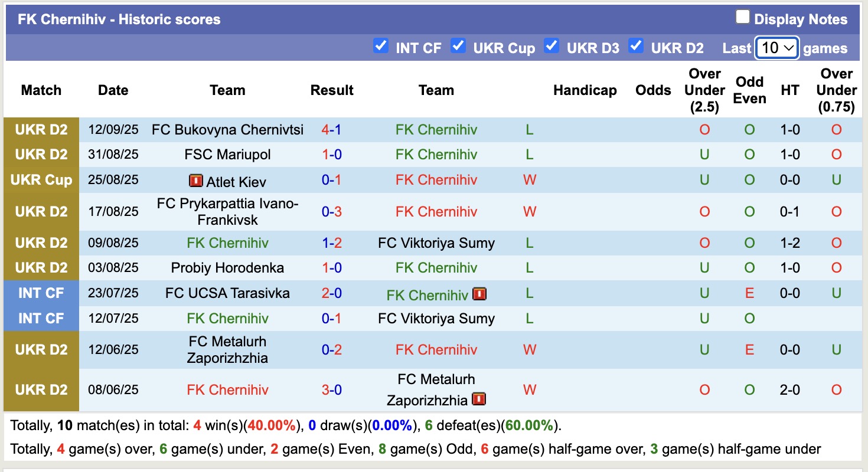Click the FSC Mariupol team name
Screen dimensions: 868x472
pos(227,155)
